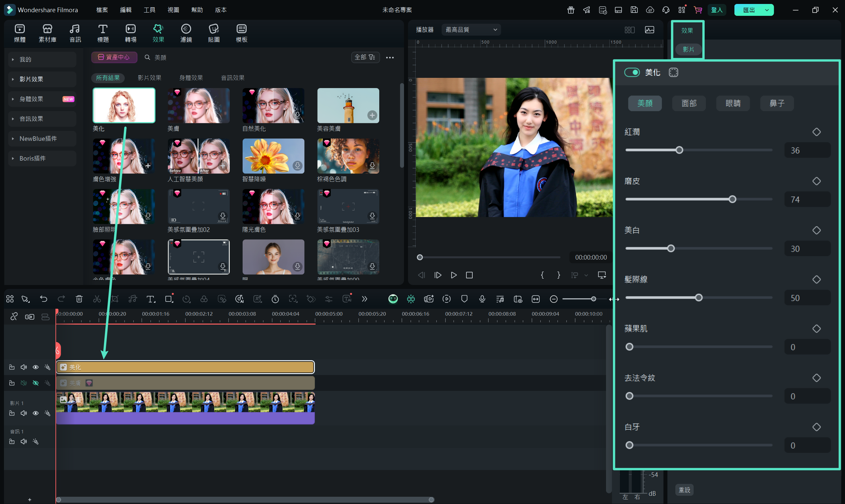
Task: Click the save project floppy icon
Action: pyautogui.click(x=634, y=10)
